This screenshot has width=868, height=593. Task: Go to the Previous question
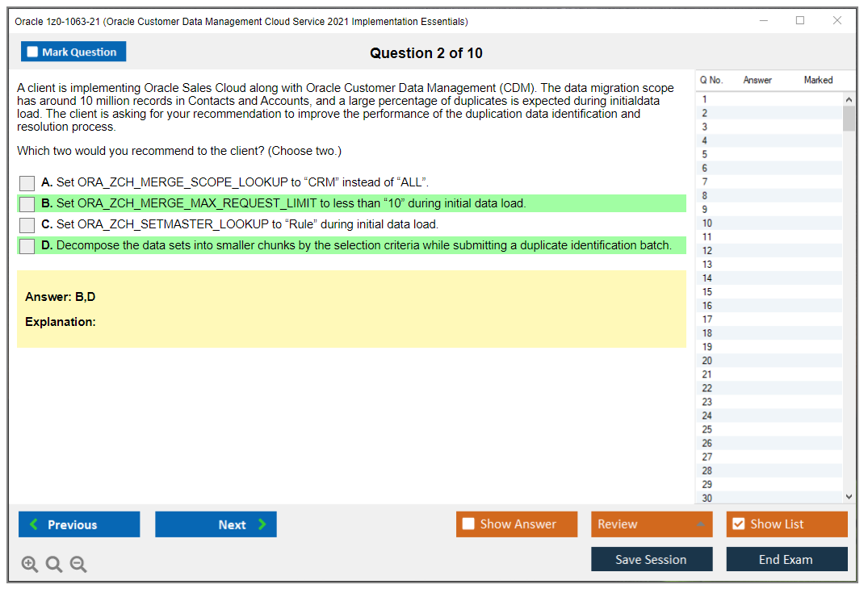pos(78,524)
